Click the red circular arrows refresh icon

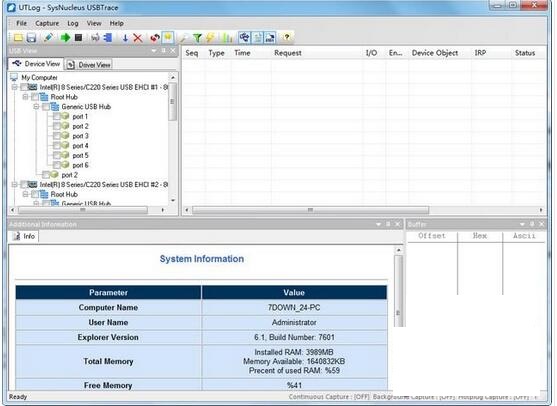[x=155, y=38]
